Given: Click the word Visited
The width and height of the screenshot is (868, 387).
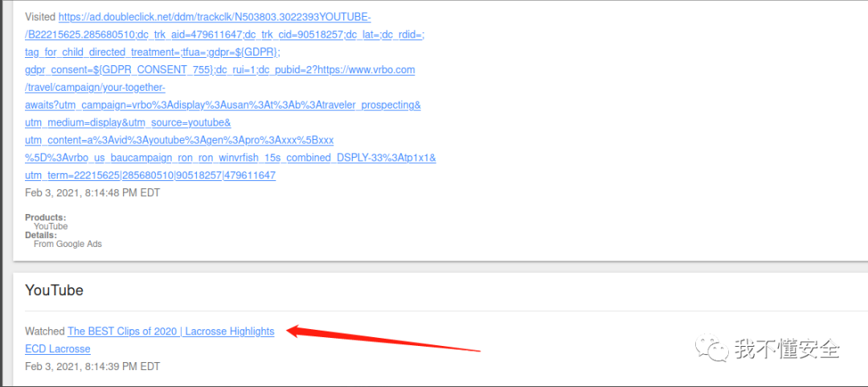Looking at the screenshot, I should 40,17.
